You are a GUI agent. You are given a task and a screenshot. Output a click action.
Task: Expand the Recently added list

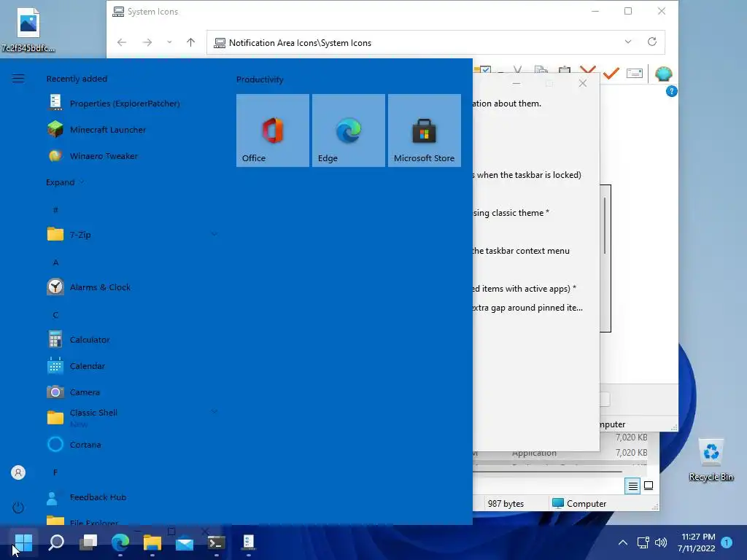tap(65, 182)
